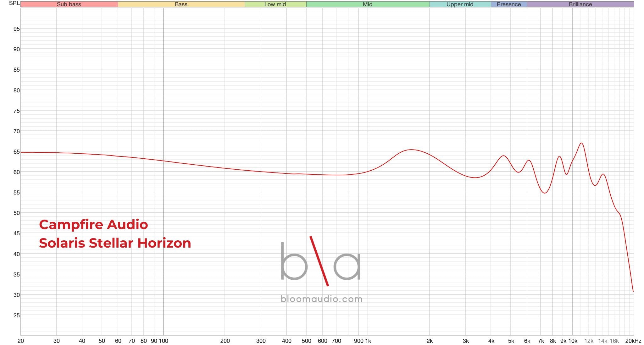Click the 95 value on SPL axis
This screenshot has width=644, height=345.
coord(16,29)
